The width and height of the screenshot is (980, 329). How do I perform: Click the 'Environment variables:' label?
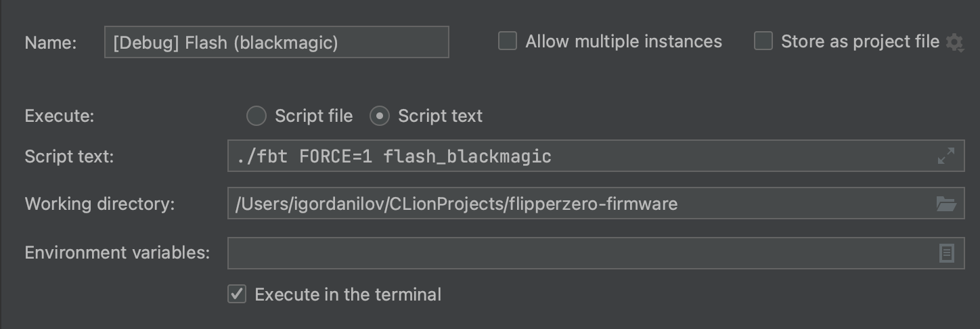click(x=117, y=253)
